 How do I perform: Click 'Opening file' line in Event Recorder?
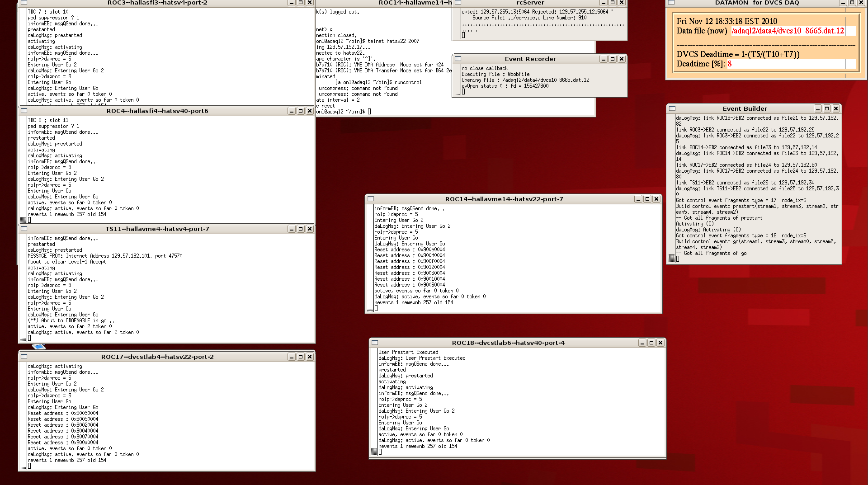point(525,80)
